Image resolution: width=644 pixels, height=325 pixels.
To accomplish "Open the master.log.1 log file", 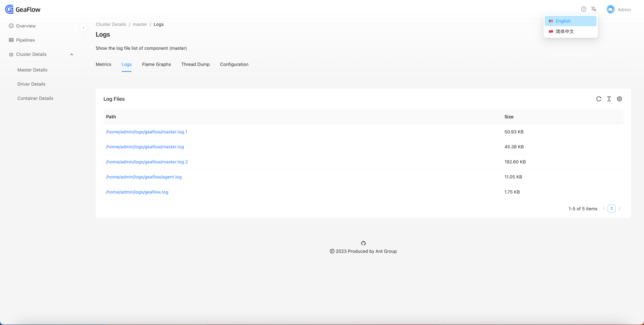I will pyautogui.click(x=146, y=132).
